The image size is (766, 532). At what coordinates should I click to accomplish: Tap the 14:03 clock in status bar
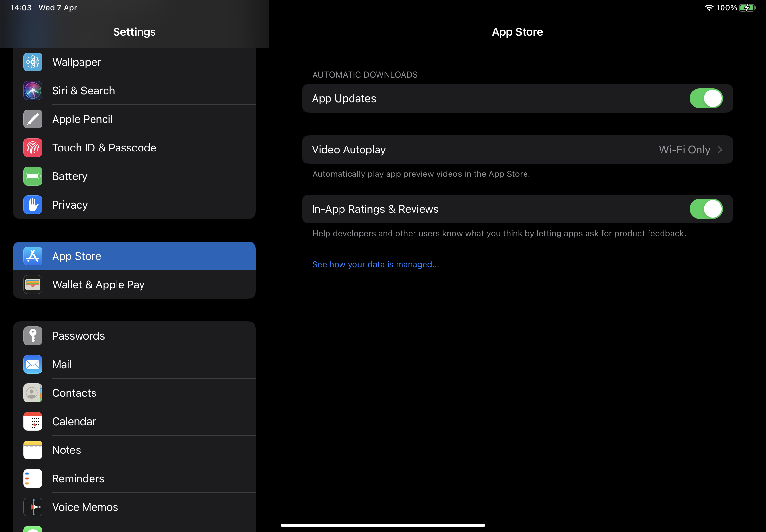[x=21, y=8]
